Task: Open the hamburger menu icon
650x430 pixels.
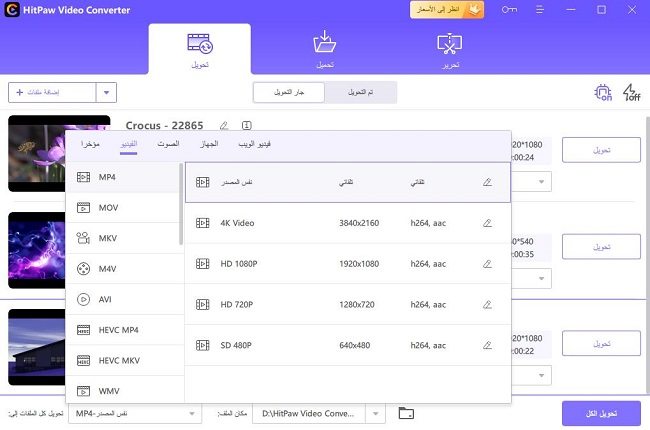Action: pyautogui.click(x=539, y=10)
